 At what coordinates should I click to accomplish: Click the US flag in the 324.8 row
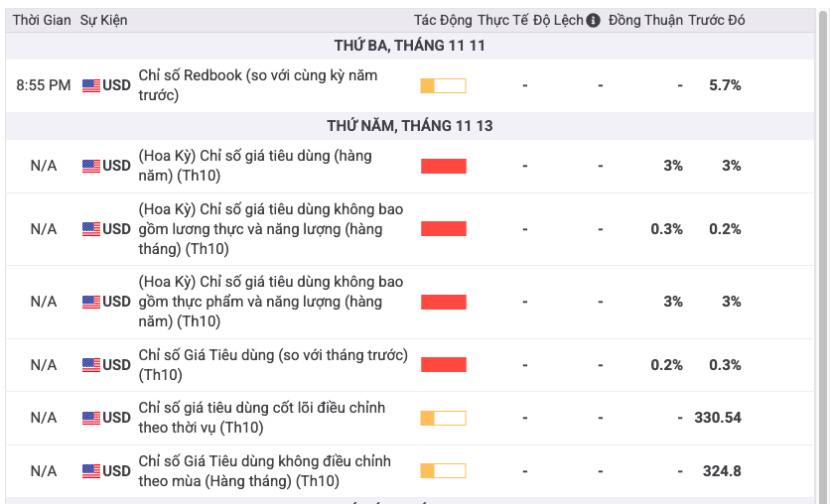point(91,470)
